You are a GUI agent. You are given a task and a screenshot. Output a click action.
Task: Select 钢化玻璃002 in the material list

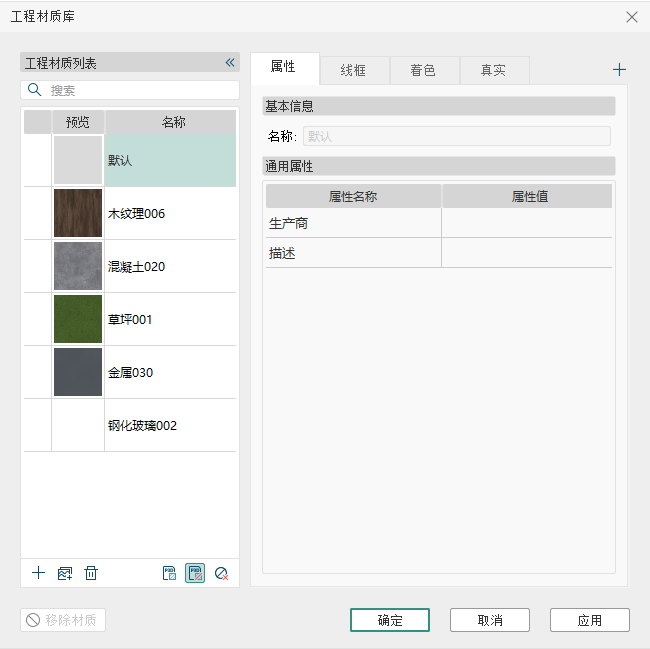point(142,425)
